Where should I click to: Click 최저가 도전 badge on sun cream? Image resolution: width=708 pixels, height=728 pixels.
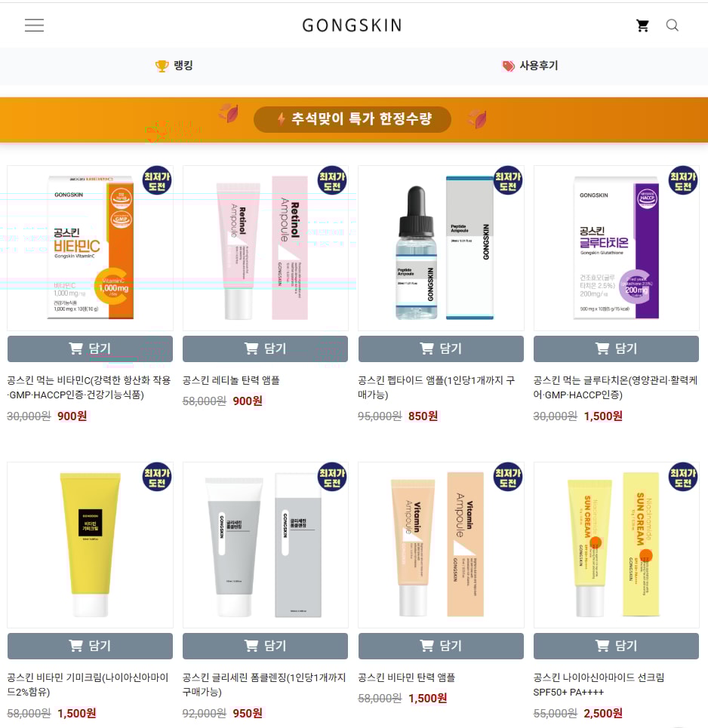point(683,477)
